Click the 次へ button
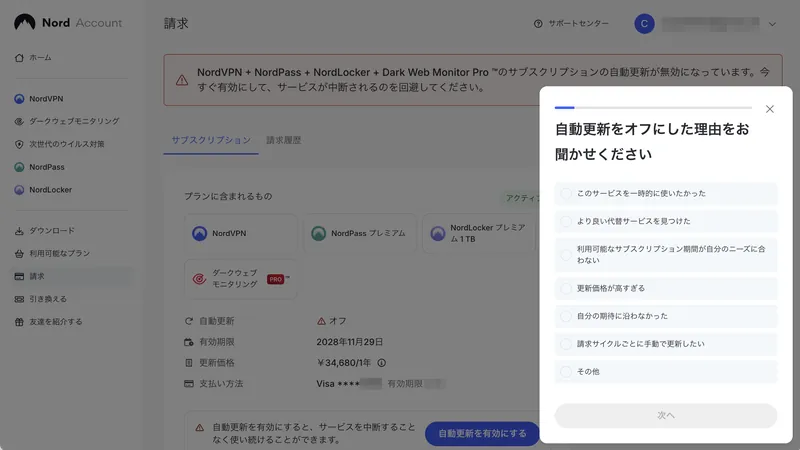The width and height of the screenshot is (800, 450). pyautogui.click(x=666, y=415)
